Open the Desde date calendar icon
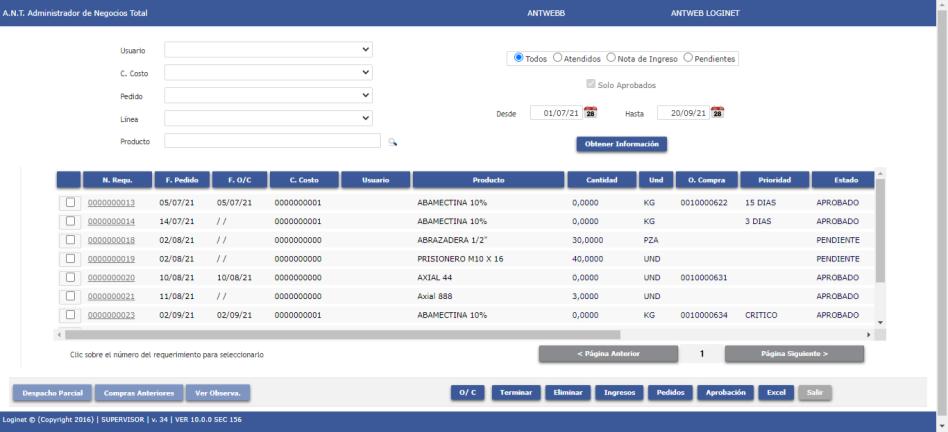Viewport: 948px width, 432px height. 591,112
